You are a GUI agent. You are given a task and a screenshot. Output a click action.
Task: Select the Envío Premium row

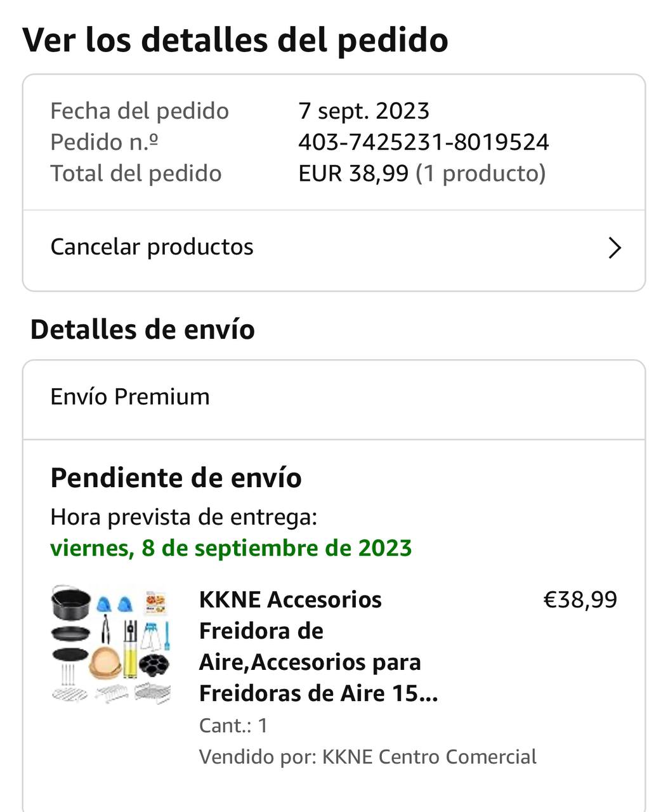tap(130, 397)
